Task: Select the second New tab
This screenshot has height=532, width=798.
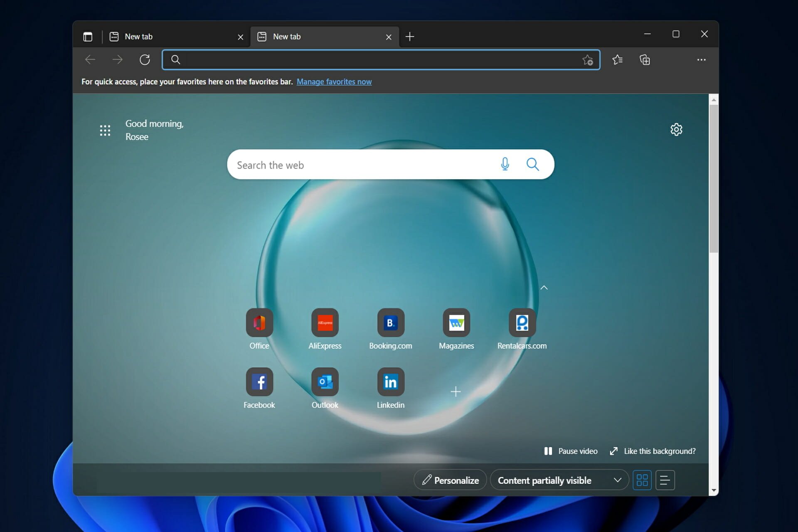Action: (x=325, y=37)
